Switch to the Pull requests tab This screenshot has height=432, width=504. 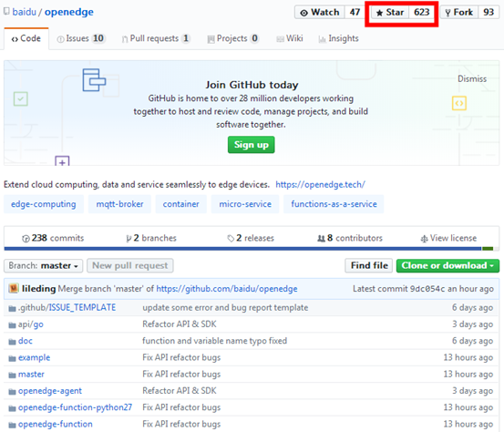(x=156, y=38)
